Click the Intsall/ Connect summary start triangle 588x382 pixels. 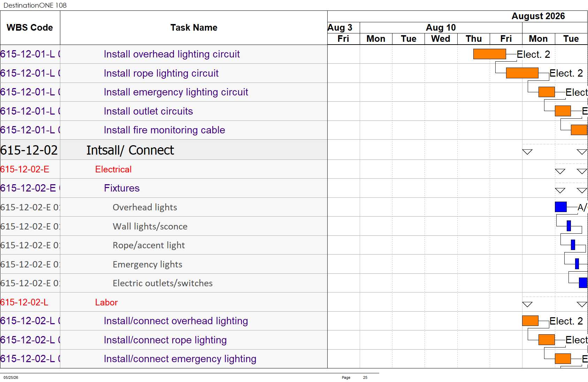pos(527,152)
